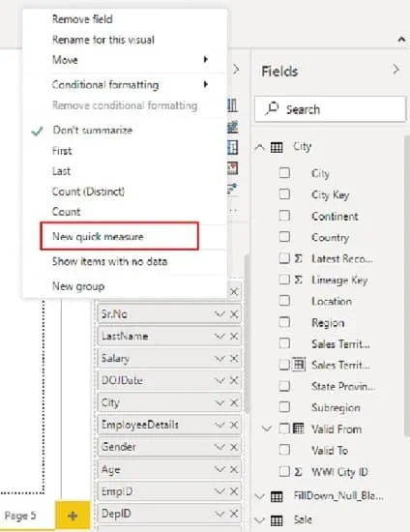Remove the DepID field with its X icon
The image size is (410, 532).
click(234, 514)
